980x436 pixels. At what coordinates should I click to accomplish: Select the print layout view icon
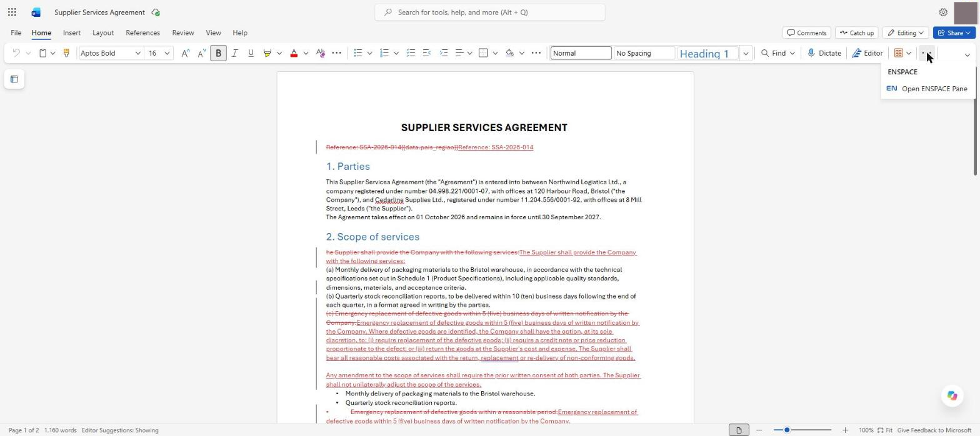(x=739, y=430)
